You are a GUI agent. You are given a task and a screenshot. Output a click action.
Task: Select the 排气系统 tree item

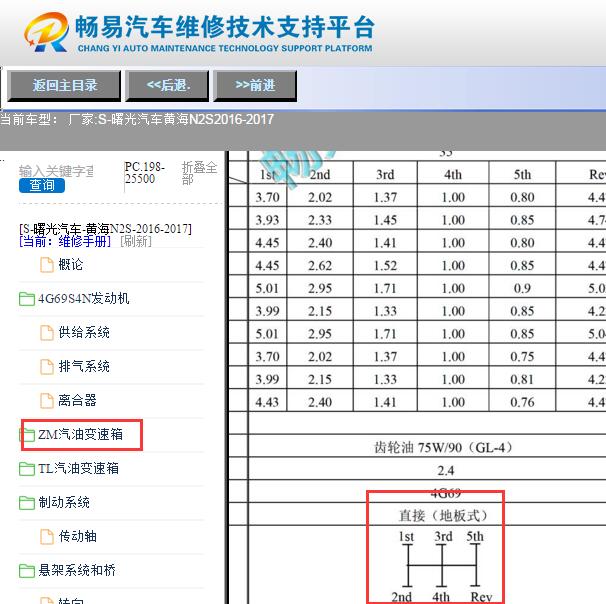(84, 367)
